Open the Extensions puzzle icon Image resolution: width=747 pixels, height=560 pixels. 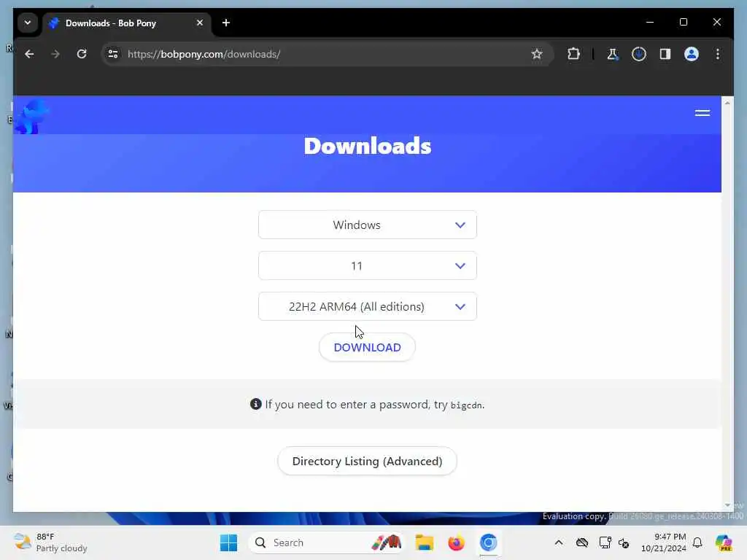click(x=573, y=54)
